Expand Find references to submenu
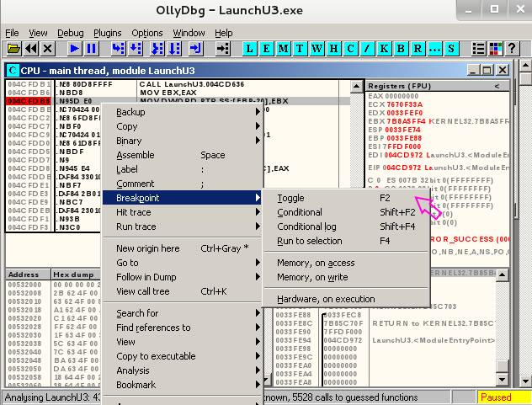Viewport: 532px width, 405px height. pos(183,328)
